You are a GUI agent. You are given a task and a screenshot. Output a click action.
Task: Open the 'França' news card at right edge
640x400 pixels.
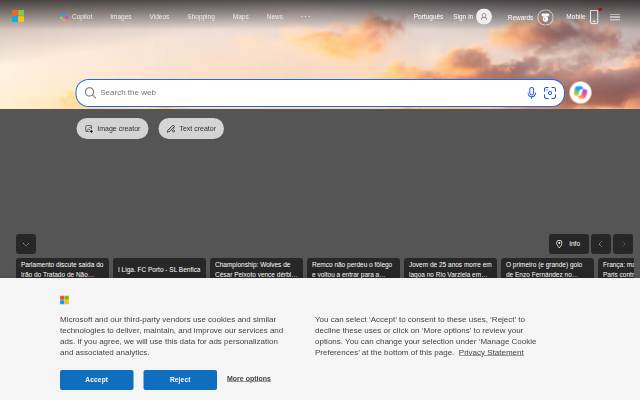pyautogui.click(x=617, y=268)
